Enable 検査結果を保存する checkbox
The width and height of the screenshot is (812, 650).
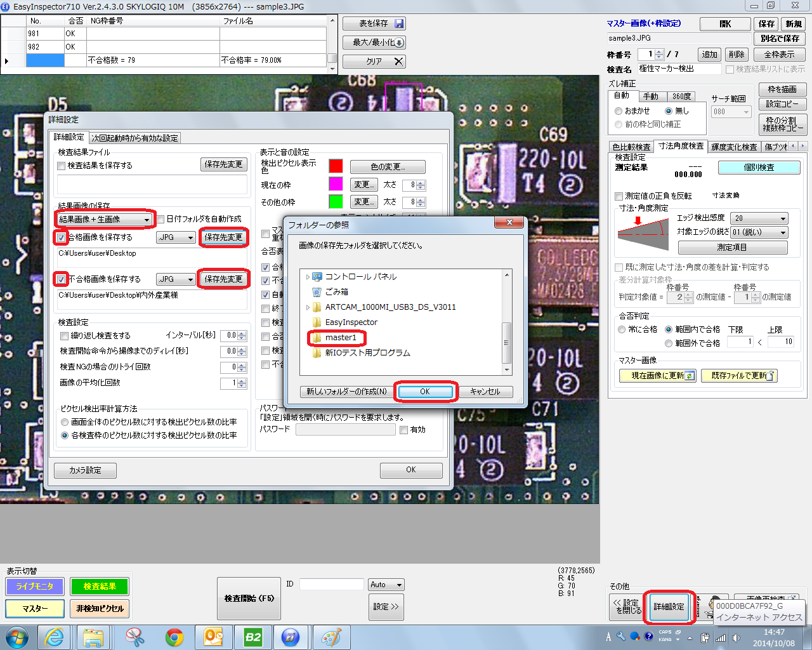click(62, 166)
